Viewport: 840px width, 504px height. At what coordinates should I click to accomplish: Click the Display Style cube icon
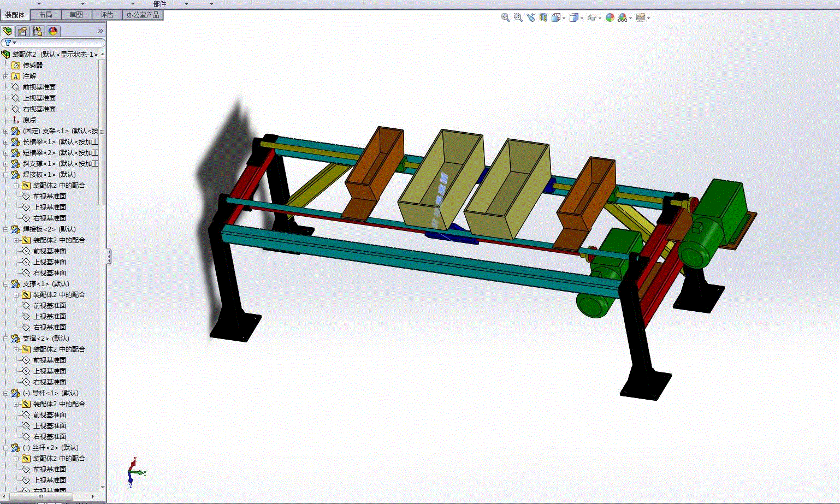pyautogui.click(x=573, y=17)
